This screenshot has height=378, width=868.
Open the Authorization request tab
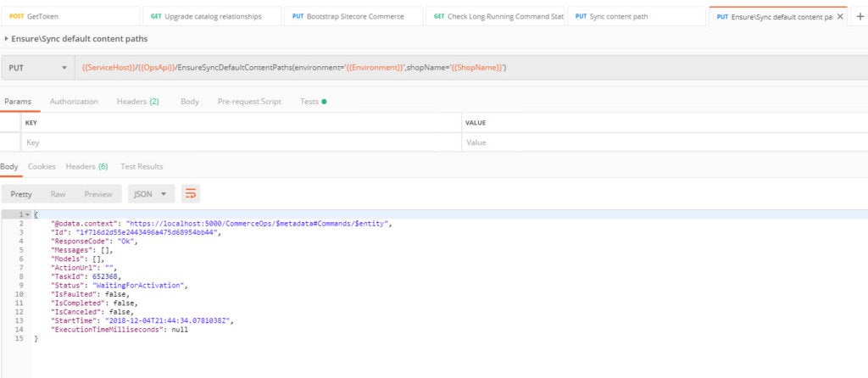74,102
